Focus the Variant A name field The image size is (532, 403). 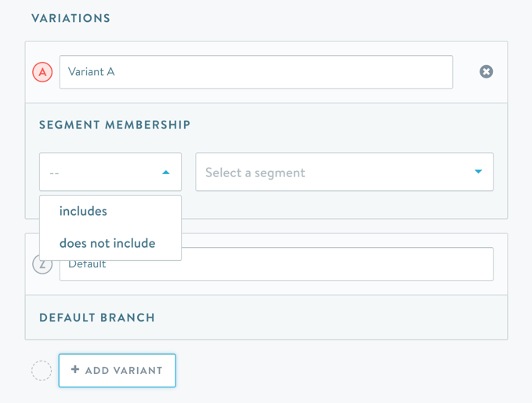(x=256, y=72)
